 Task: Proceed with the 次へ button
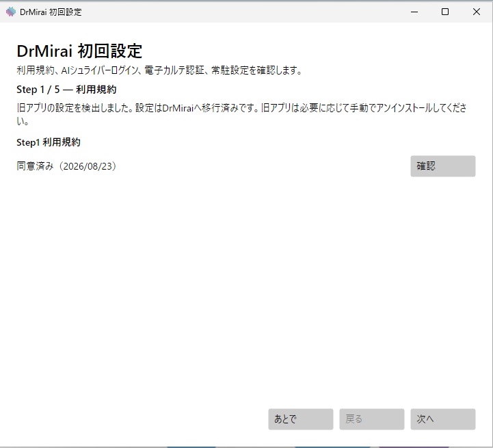pos(442,419)
